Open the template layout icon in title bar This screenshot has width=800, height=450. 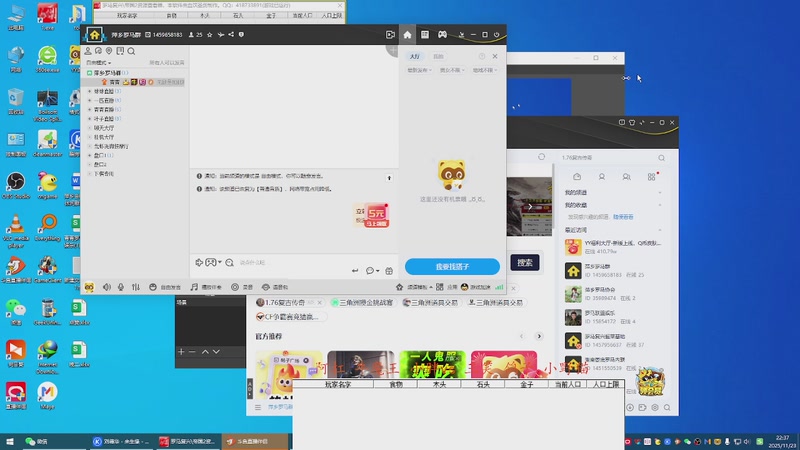pos(424,35)
